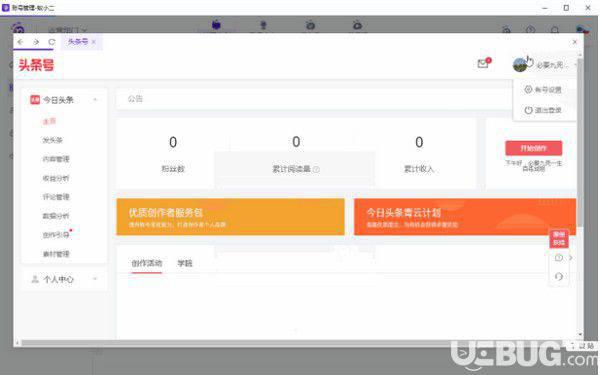Click the 累计收入 label
This screenshot has height=375, width=600.
point(419,169)
